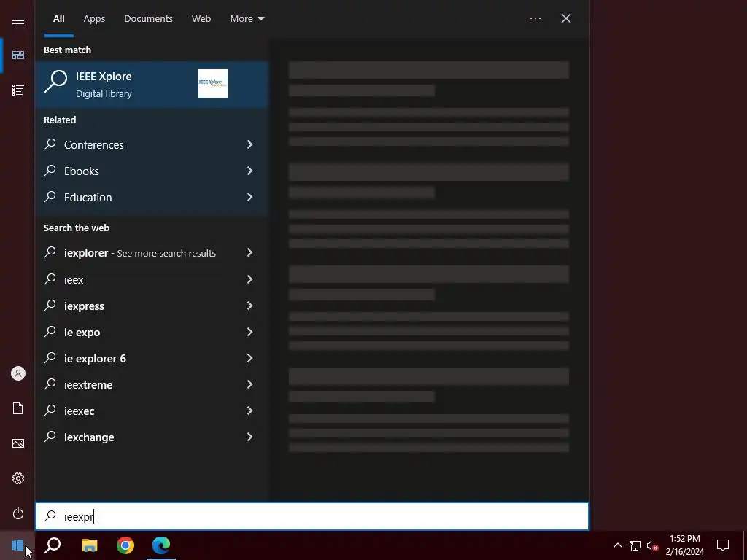This screenshot has width=747, height=560.
Task: Click the Power icon in sidebar
Action: [x=18, y=514]
